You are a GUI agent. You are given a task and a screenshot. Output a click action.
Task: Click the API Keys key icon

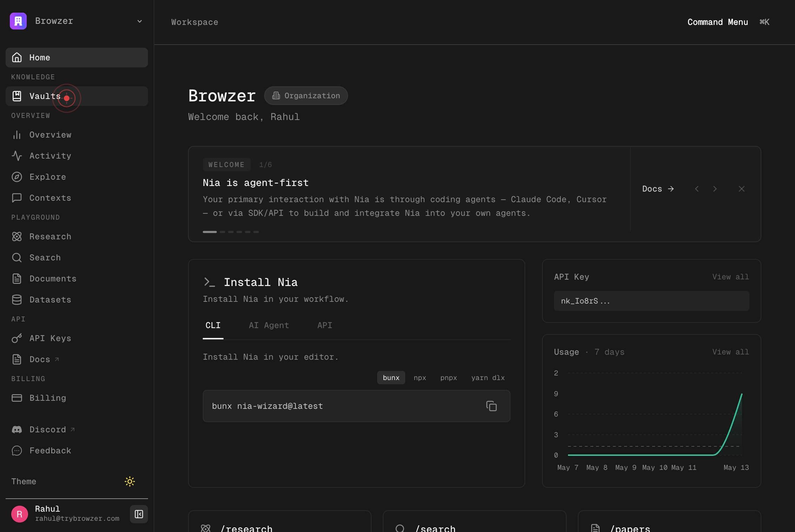point(17,338)
